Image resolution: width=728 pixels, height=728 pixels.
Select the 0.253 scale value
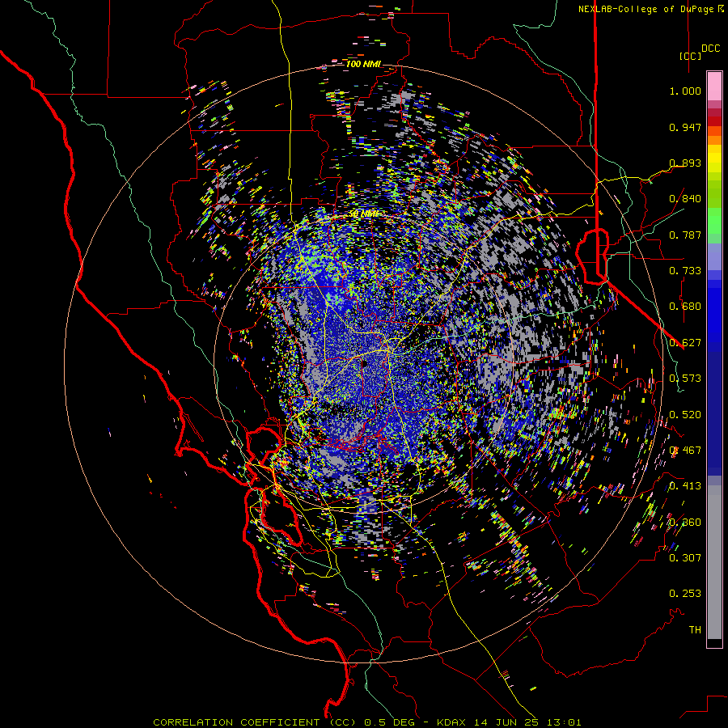pyautogui.click(x=685, y=594)
